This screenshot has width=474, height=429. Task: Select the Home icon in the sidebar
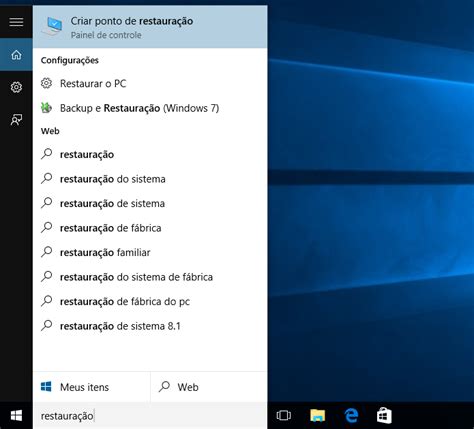point(16,55)
